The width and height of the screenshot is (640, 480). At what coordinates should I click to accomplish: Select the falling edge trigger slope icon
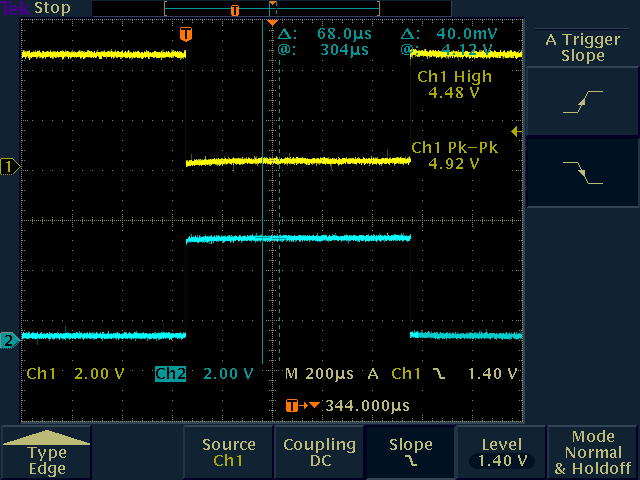click(583, 172)
